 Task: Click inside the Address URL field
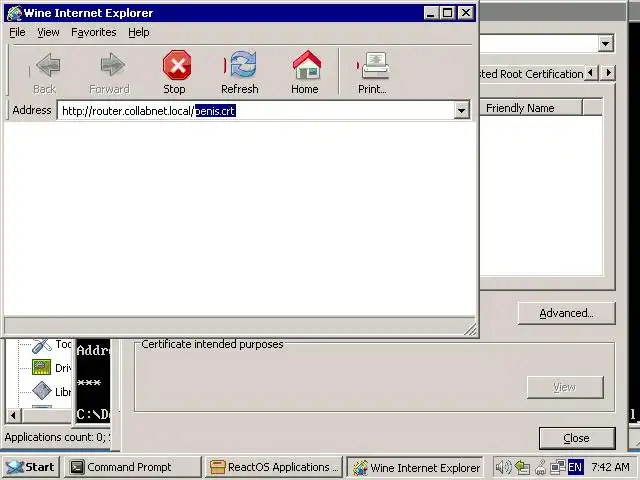pyautogui.click(x=256, y=111)
